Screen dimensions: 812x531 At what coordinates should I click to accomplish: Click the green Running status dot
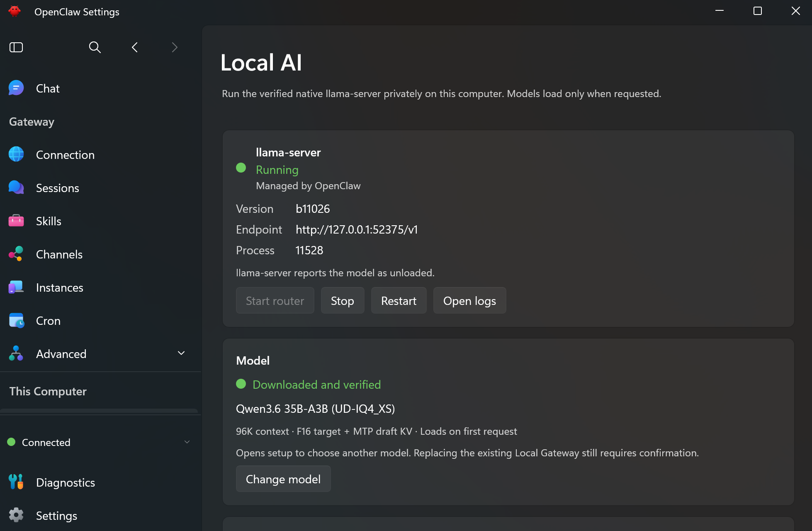241,168
